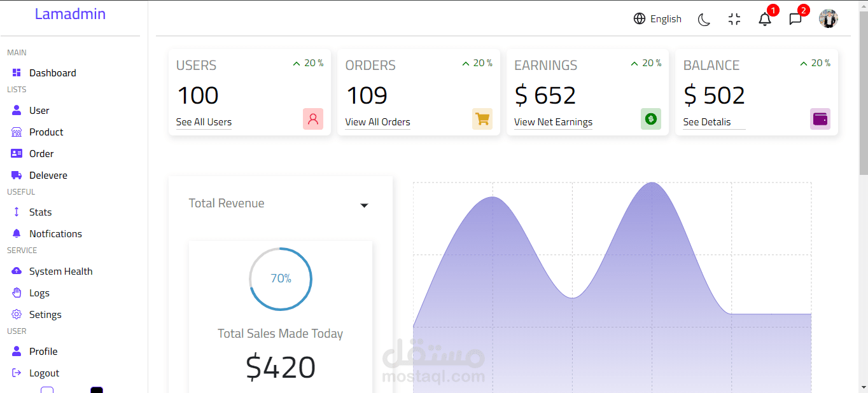
Task: Select Stats in the sidebar
Action: click(x=41, y=212)
